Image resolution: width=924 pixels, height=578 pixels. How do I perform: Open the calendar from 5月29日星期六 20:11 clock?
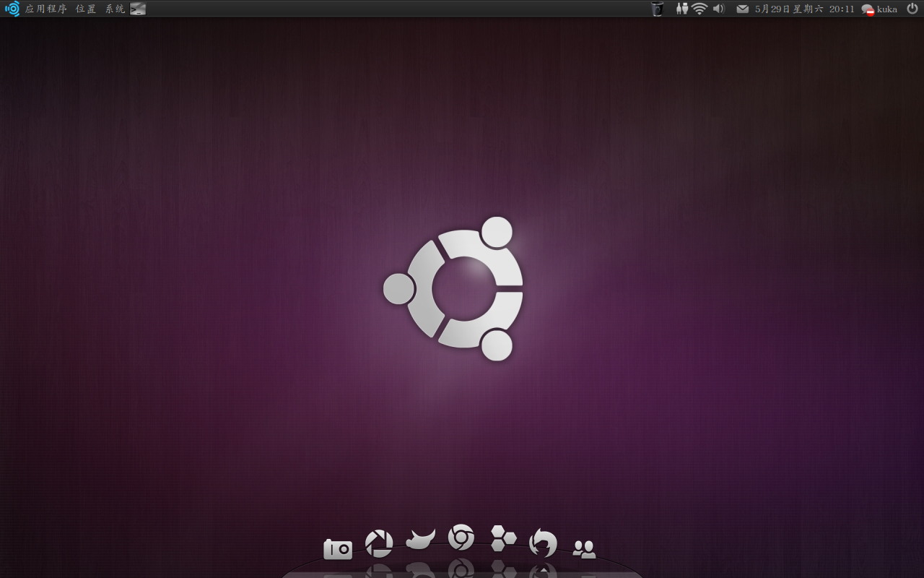[804, 9]
